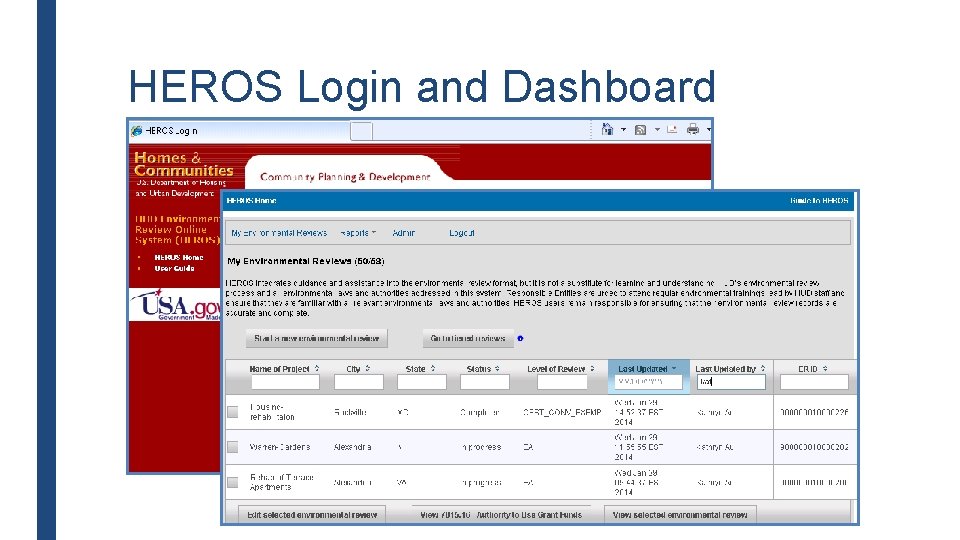Click the blue info icon beside Go to listed reviews
Image resolution: width=960 pixels, height=540 pixels.
[x=520, y=339]
